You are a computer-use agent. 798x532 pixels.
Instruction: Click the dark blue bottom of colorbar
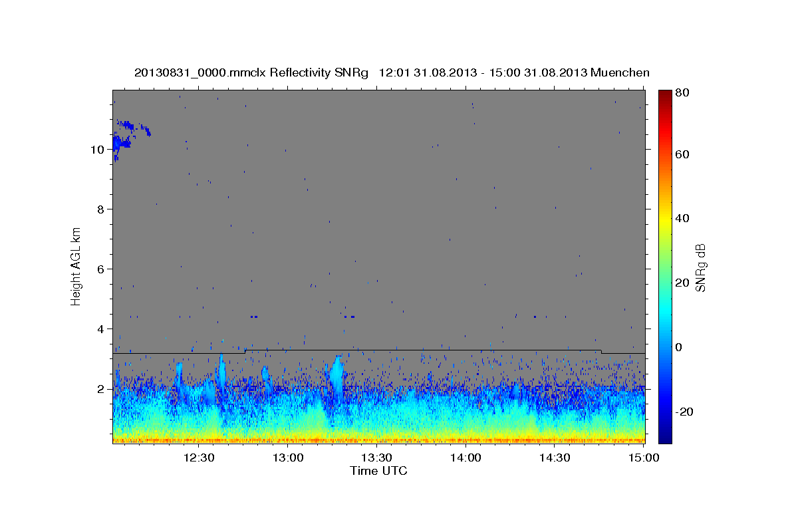point(665,437)
